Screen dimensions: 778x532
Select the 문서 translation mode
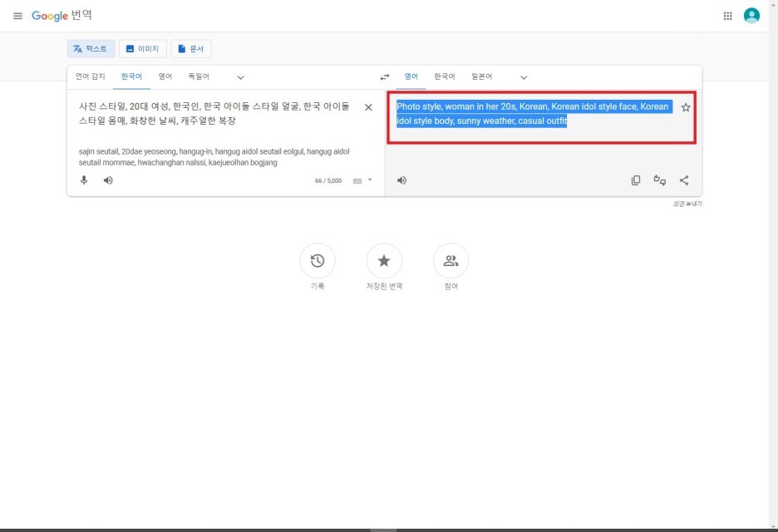[x=191, y=49]
